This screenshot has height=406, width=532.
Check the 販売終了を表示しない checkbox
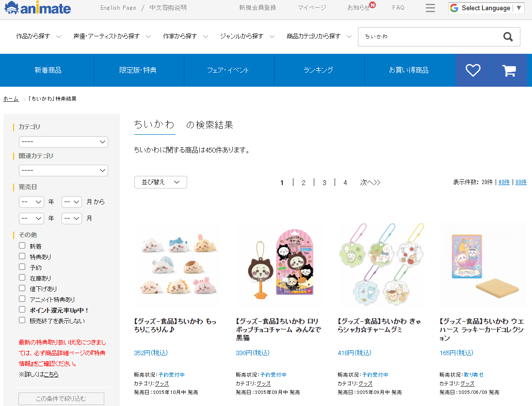pyautogui.click(x=22, y=320)
